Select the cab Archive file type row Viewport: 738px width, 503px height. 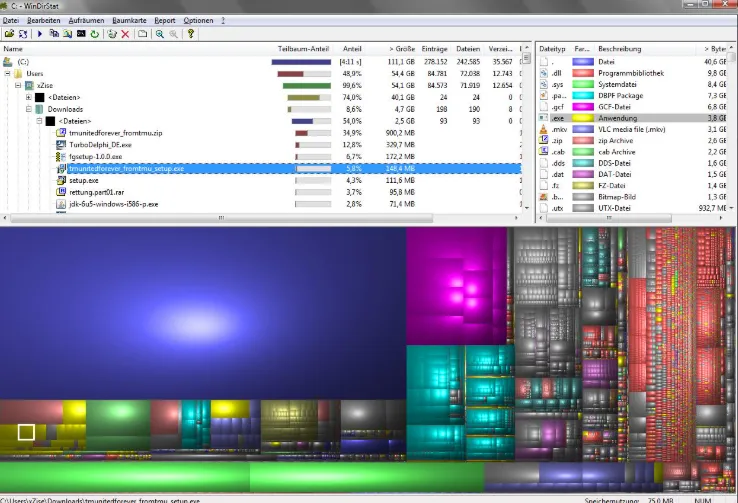[x=632, y=152]
